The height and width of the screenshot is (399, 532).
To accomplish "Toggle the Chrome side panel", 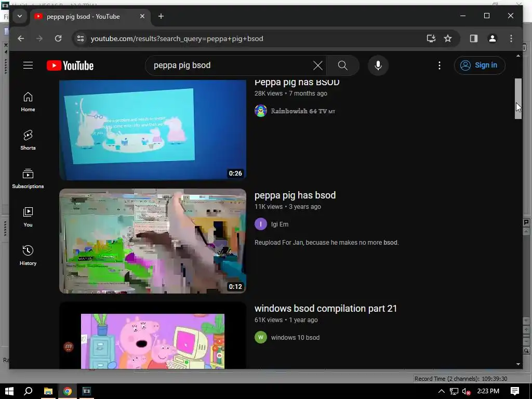I will tap(474, 38).
